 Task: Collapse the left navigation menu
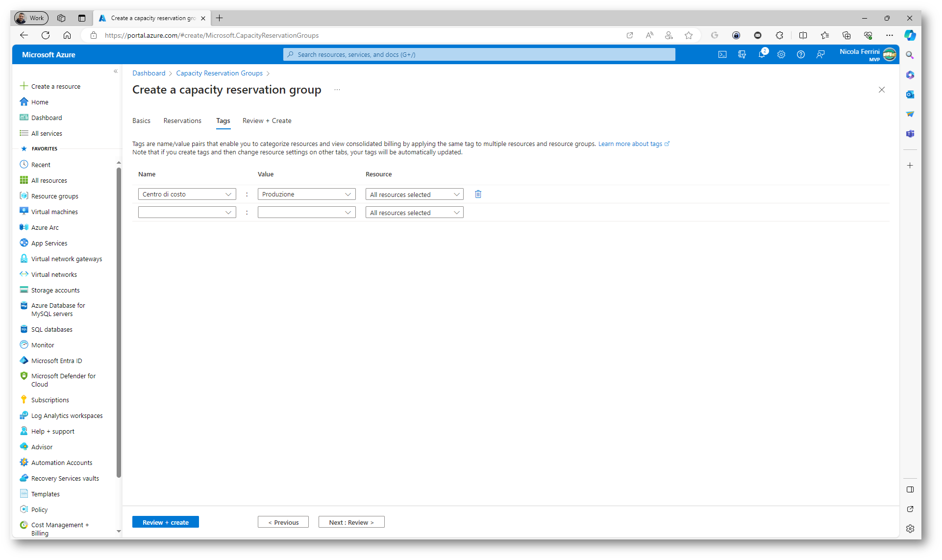coord(116,71)
